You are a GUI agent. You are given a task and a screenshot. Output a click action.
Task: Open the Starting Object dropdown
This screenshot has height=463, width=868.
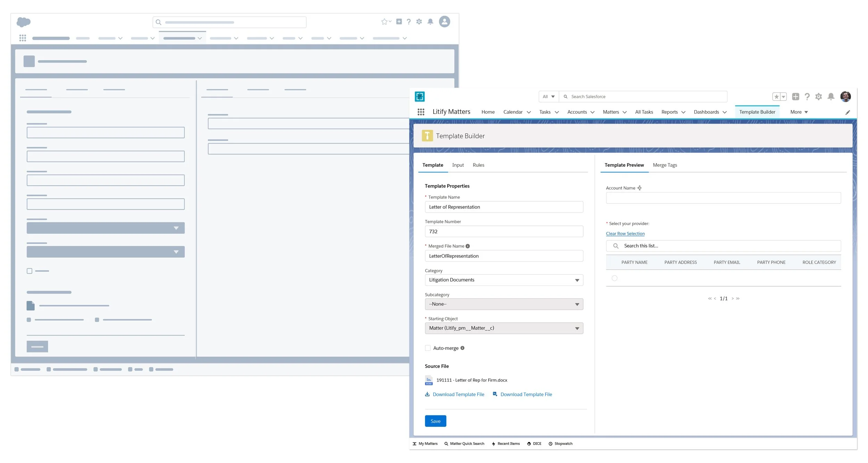click(x=504, y=328)
